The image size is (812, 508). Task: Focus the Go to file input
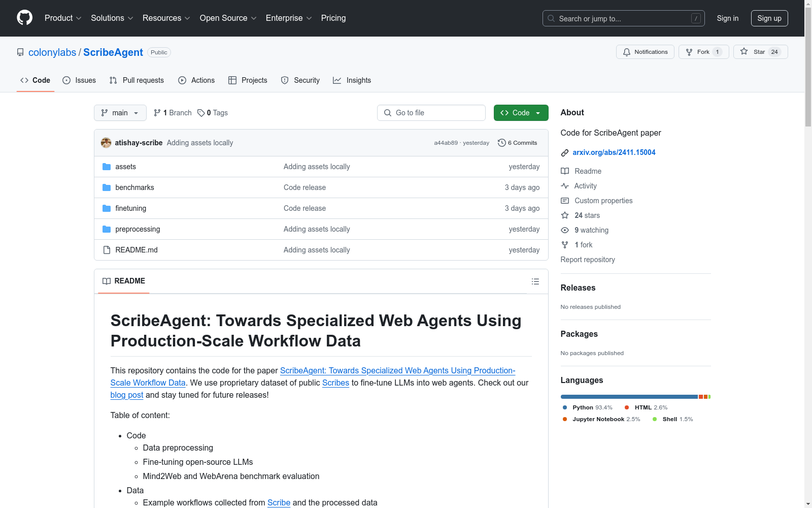coord(431,113)
